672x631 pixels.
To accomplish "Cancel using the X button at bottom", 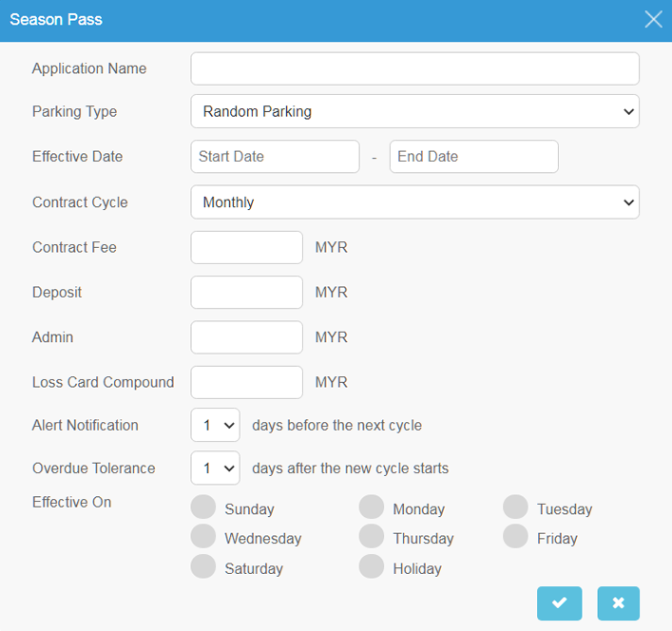I will click(618, 602).
